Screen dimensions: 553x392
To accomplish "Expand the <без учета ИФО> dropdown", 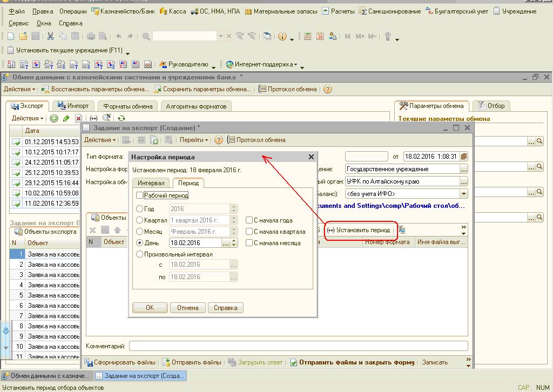I will [464, 194].
